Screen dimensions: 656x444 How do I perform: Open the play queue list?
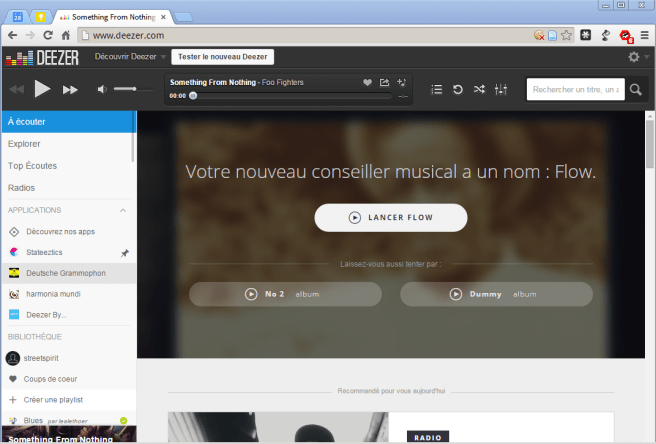pos(436,89)
